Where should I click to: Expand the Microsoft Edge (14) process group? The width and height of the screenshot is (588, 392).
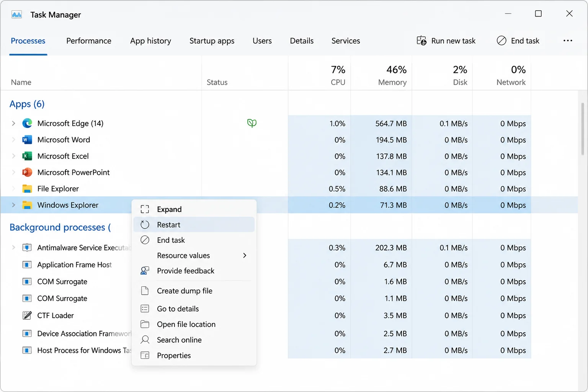coord(13,123)
